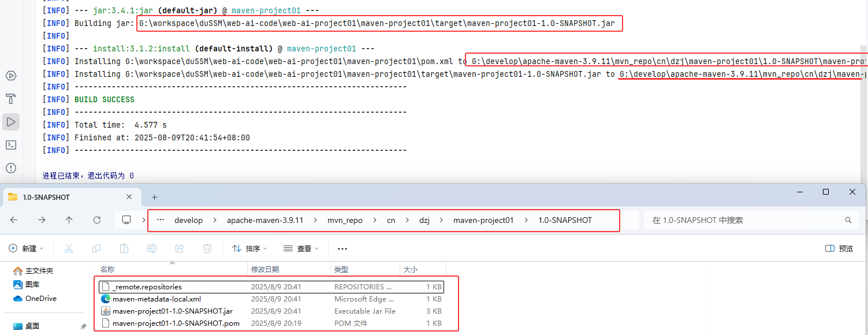Toggle the 预览 preview pane
Screen dimensions: 868x335
point(839,248)
